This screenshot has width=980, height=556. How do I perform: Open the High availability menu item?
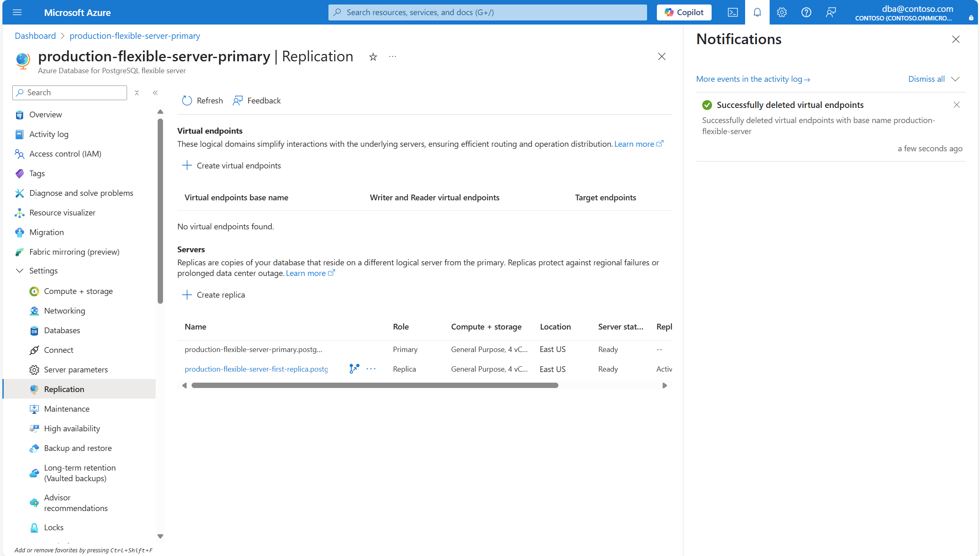pos(72,428)
